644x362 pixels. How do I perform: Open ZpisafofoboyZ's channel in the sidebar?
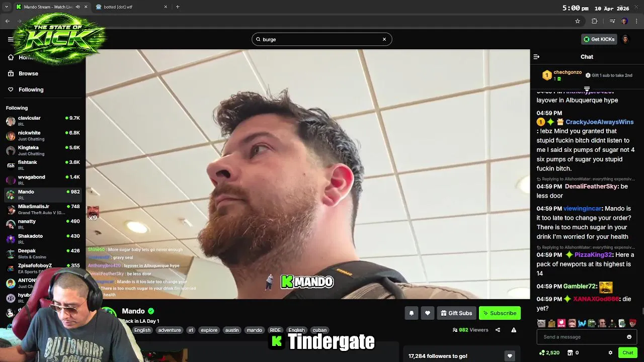tap(43, 268)
